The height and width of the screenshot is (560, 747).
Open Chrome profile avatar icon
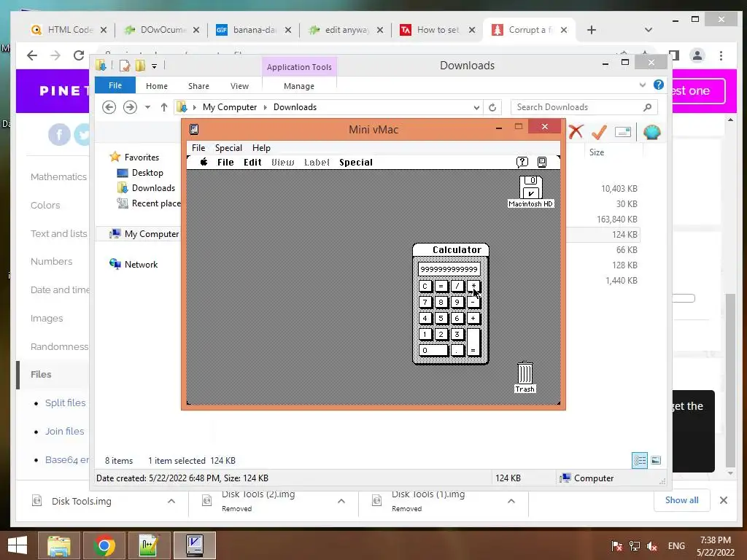697,55
